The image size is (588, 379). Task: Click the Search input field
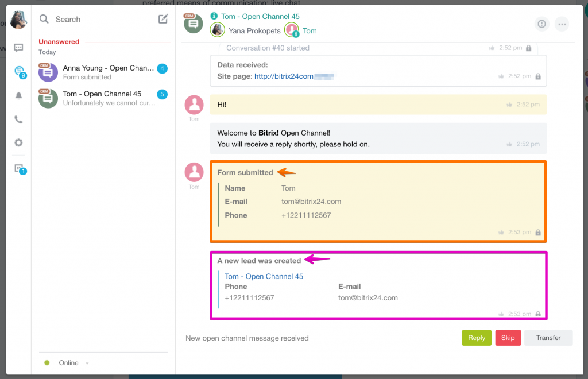point(98,20)
